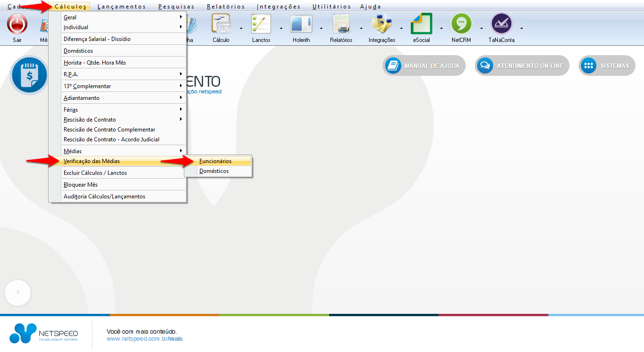Open the NetCRM chat toolbar icon
This screenshot has width=644, height=352.
click(x=462, y=24)
